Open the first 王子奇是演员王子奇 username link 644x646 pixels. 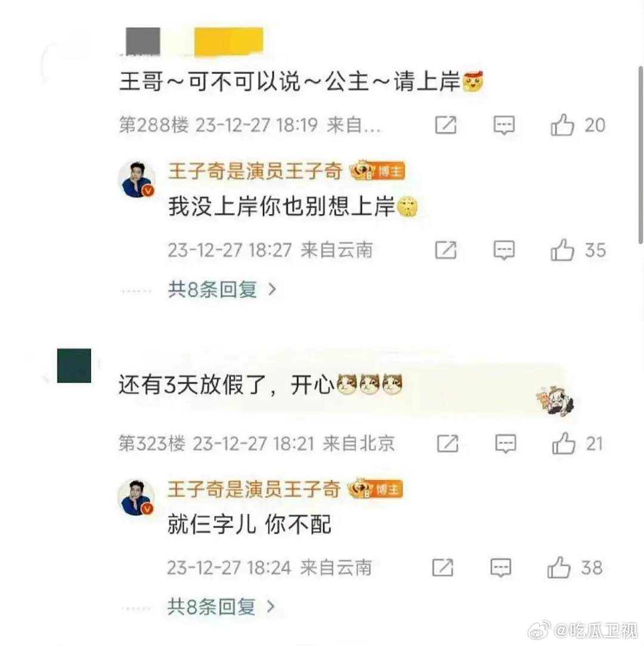click(x=255, y=171)
